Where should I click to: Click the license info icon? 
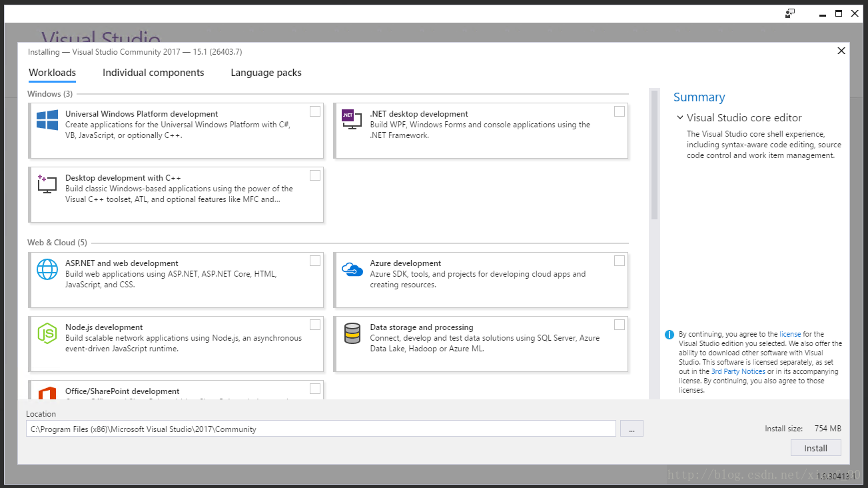(x=669, y=335)
